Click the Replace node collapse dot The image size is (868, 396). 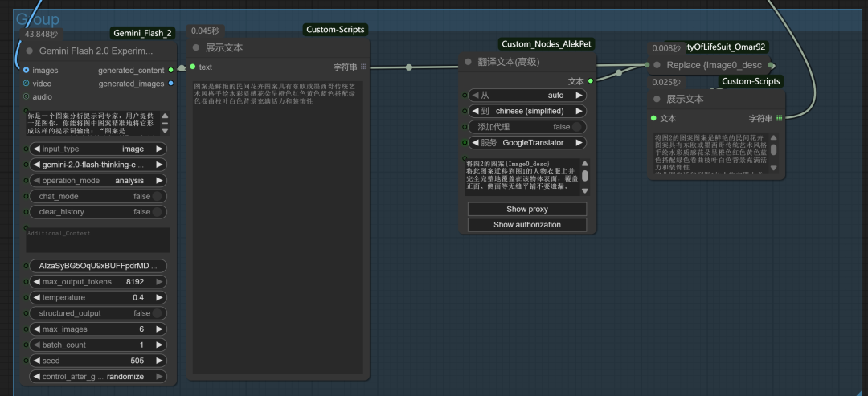click(657, 65)
